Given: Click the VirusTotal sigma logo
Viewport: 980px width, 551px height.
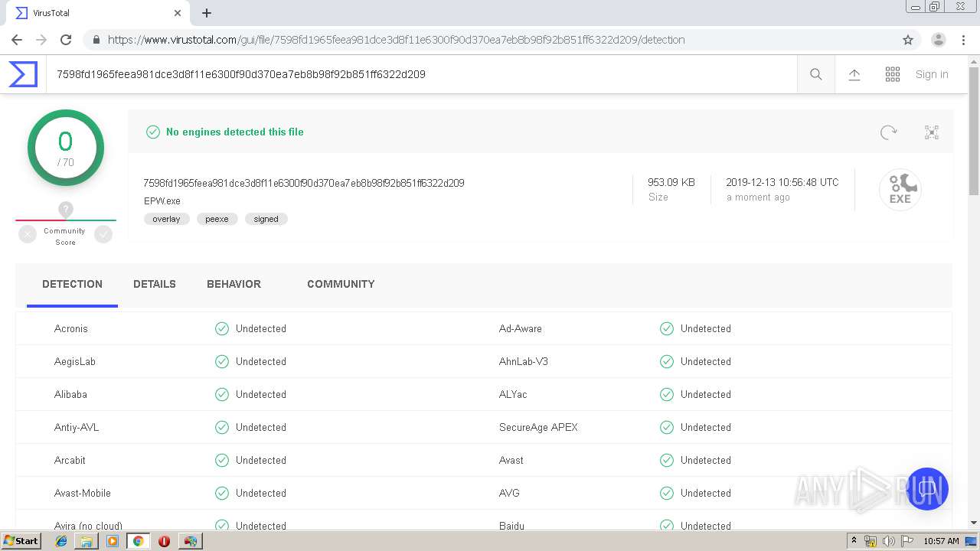Looking at the screenshot, I should (x=23, y=74).
